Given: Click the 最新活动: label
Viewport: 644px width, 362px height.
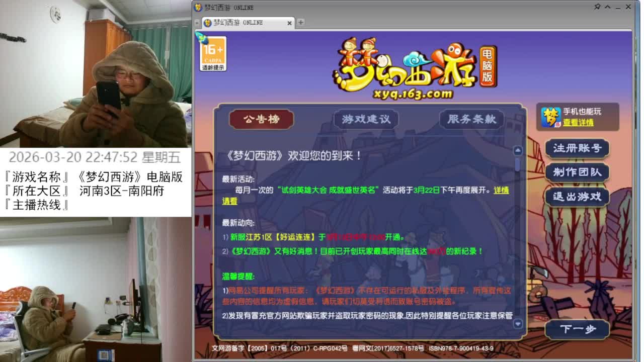Looking at the screenshot, I should pos(238,179).
